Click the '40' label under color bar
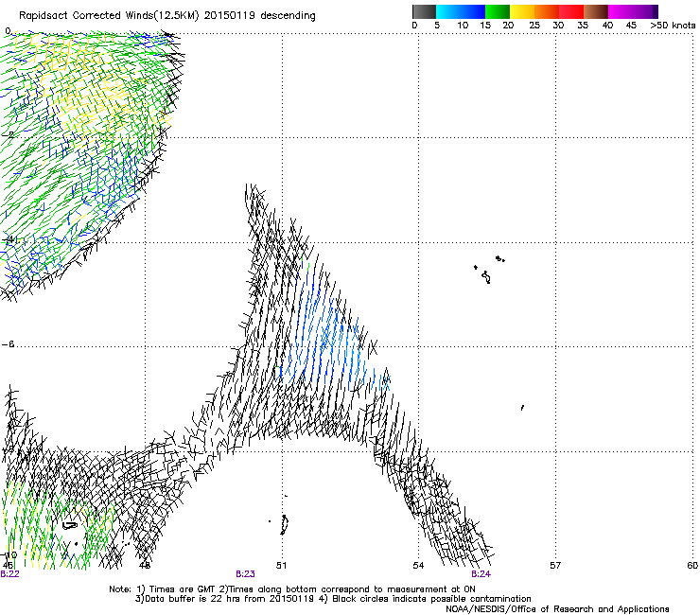700x615 pixels. [x=607, y=26]
